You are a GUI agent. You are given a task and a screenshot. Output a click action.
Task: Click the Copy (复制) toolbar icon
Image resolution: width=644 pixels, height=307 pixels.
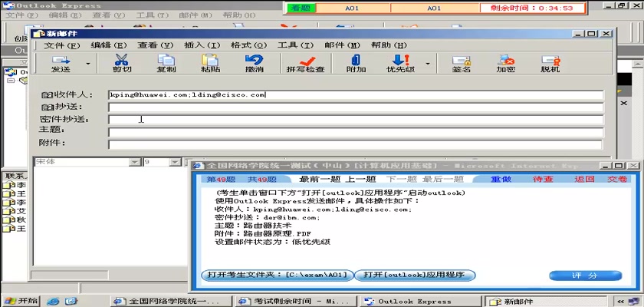166,63
